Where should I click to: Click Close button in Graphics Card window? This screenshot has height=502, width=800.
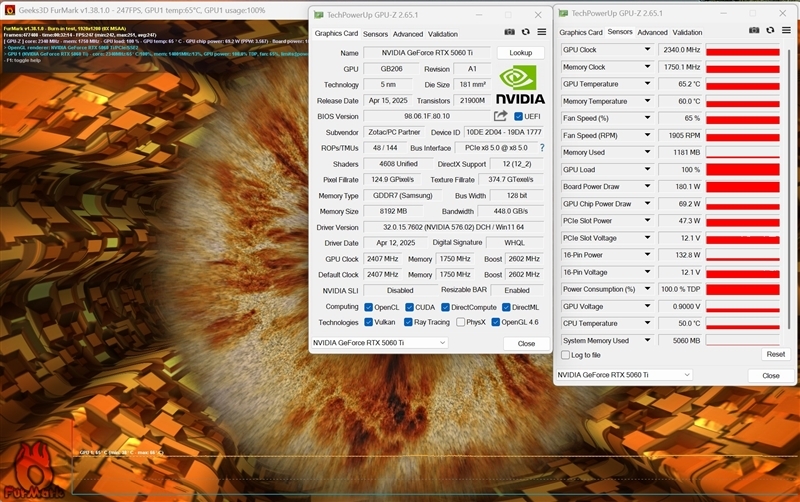(x=526, y=343)
